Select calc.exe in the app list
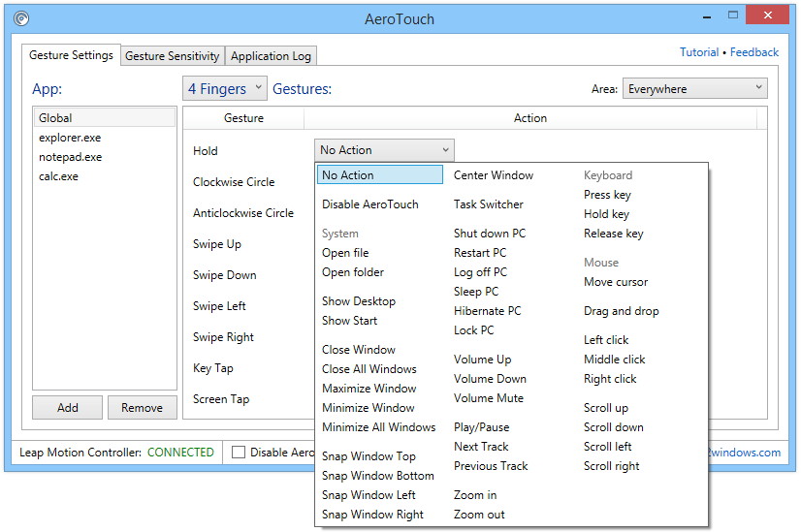This screenshot has height=532, width=801. (105, 176)
